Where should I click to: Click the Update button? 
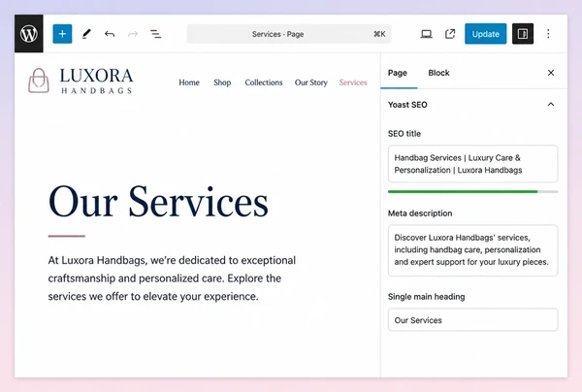click(x=486, y=34)
